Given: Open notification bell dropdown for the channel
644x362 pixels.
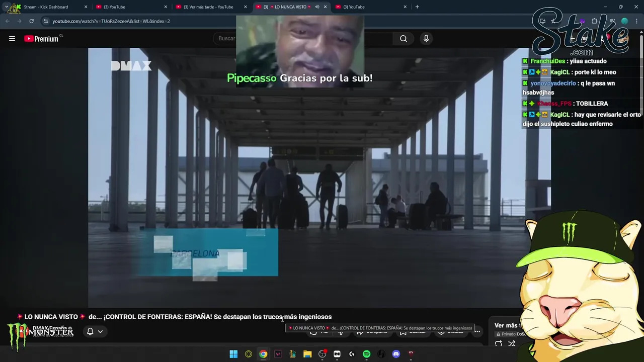Looking at the screenshot, I should (95, 331).
